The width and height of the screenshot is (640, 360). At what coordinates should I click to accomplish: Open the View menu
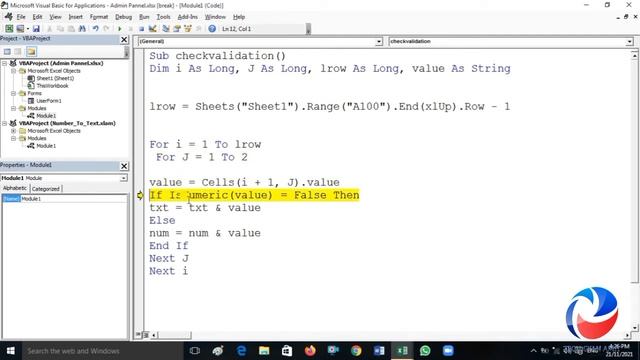(x=55, y=17)
